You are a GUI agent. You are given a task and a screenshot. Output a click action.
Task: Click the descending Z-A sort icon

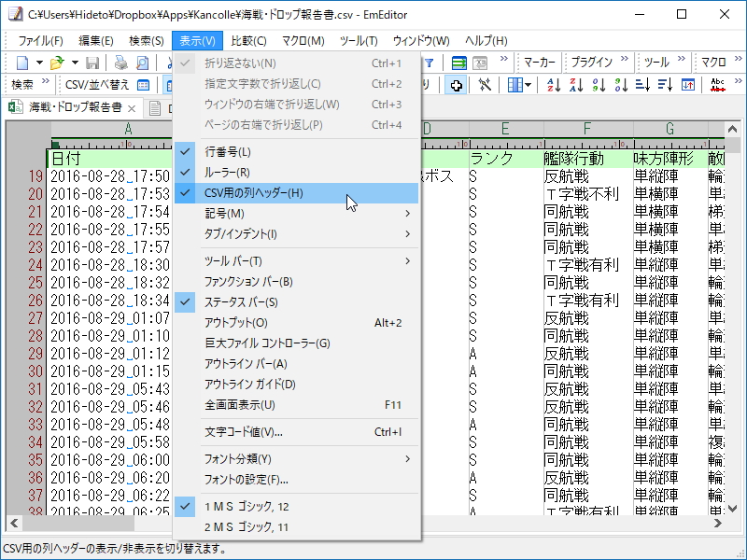point(576,83)
